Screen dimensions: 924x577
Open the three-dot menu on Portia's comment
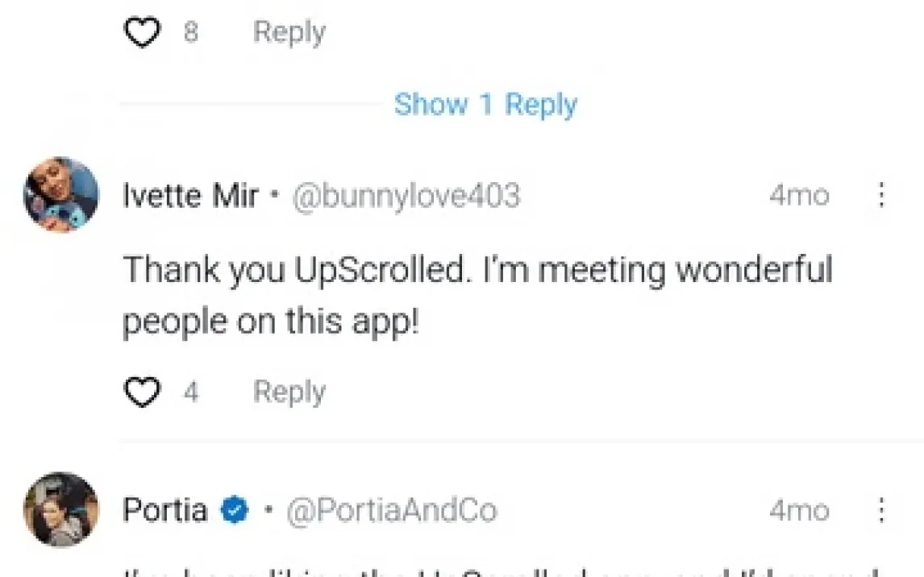click(881, 510)
